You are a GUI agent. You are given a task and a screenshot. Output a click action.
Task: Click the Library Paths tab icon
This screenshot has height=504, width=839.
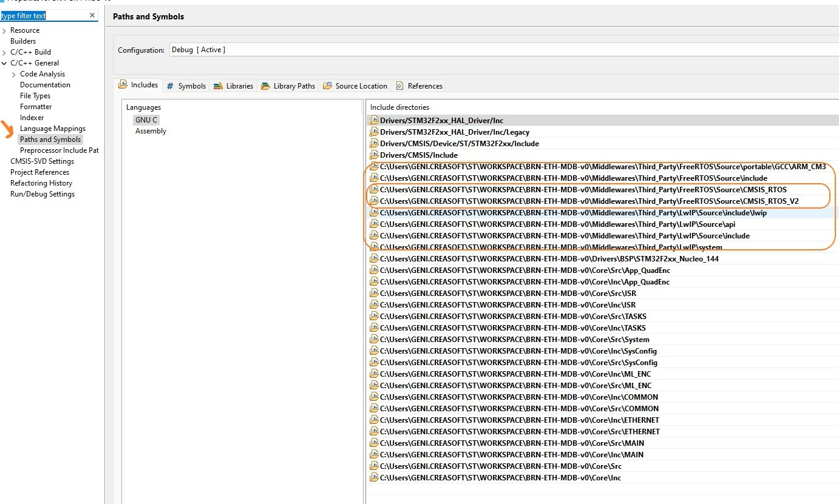point(265,86)
